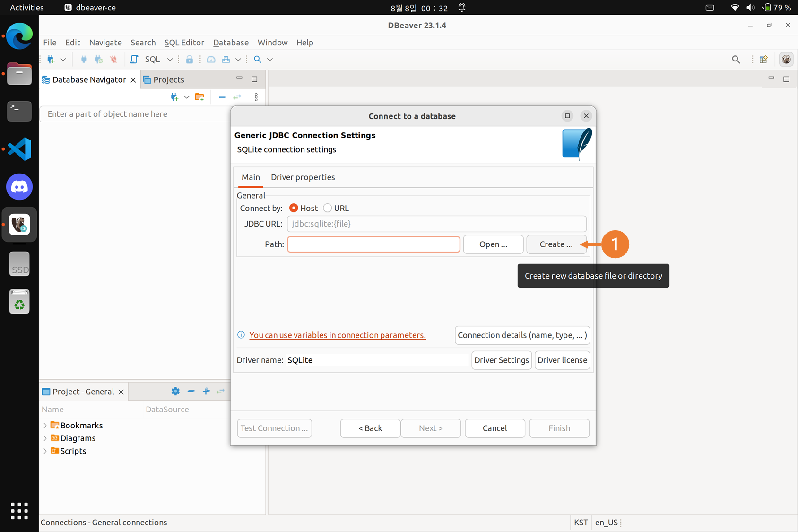
Task: Open the Database menu
Action: pos(231,43)
